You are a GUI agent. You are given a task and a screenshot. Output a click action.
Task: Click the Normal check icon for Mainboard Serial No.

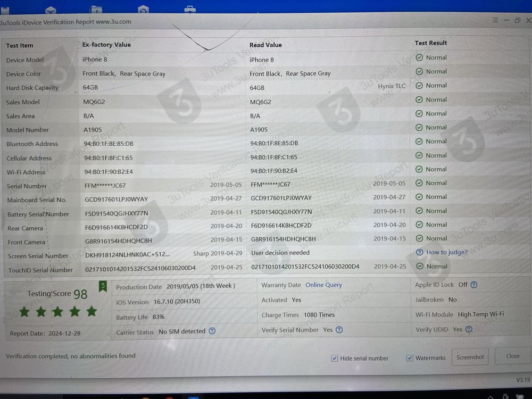point(419,197)
